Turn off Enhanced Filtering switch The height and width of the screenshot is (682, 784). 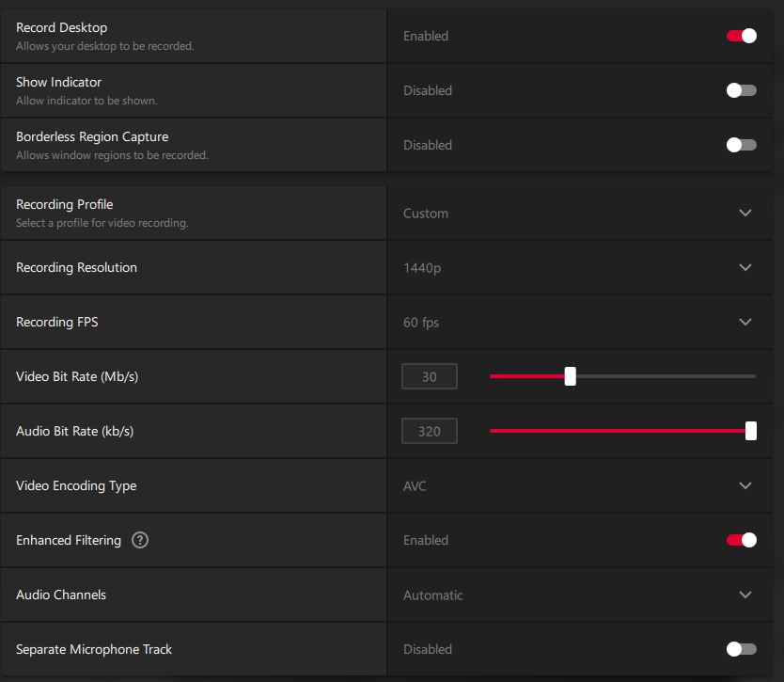[741, 540]
